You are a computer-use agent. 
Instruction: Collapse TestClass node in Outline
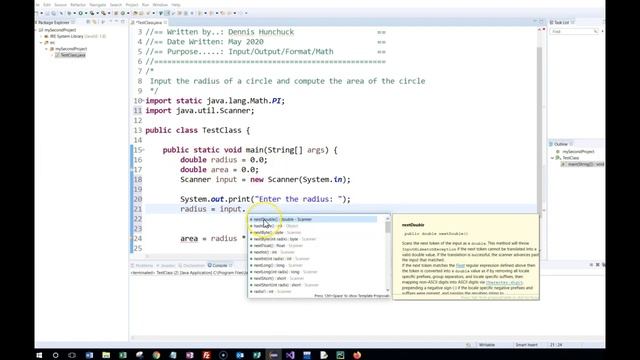(x=553, y=158)
